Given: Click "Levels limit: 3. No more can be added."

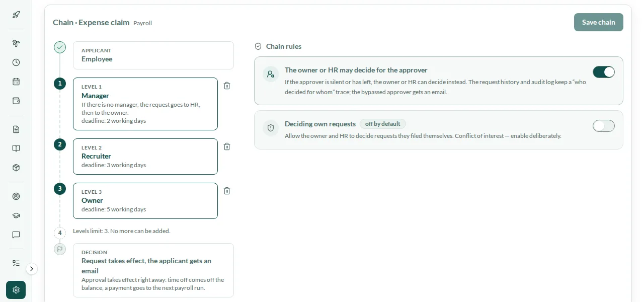Looking at the screenshot, I should 122,231.
